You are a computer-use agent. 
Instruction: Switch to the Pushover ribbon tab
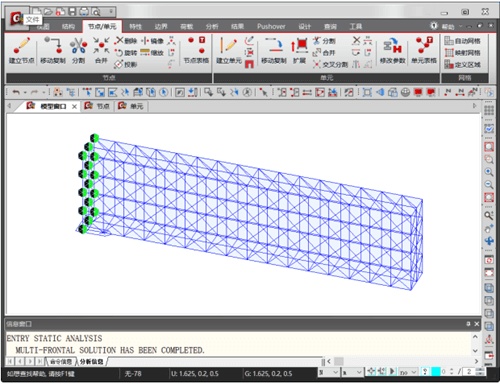(271, 26)
